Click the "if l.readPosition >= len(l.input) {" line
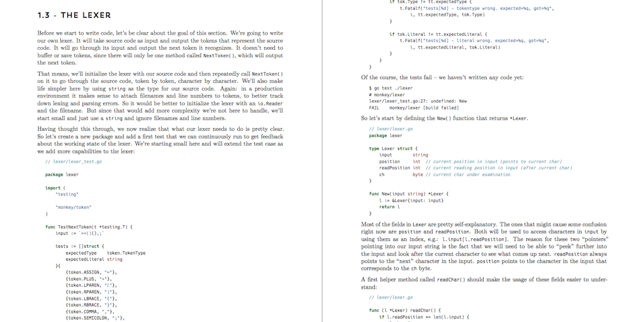Screen dimensions: 644x322 pos(424,317)
